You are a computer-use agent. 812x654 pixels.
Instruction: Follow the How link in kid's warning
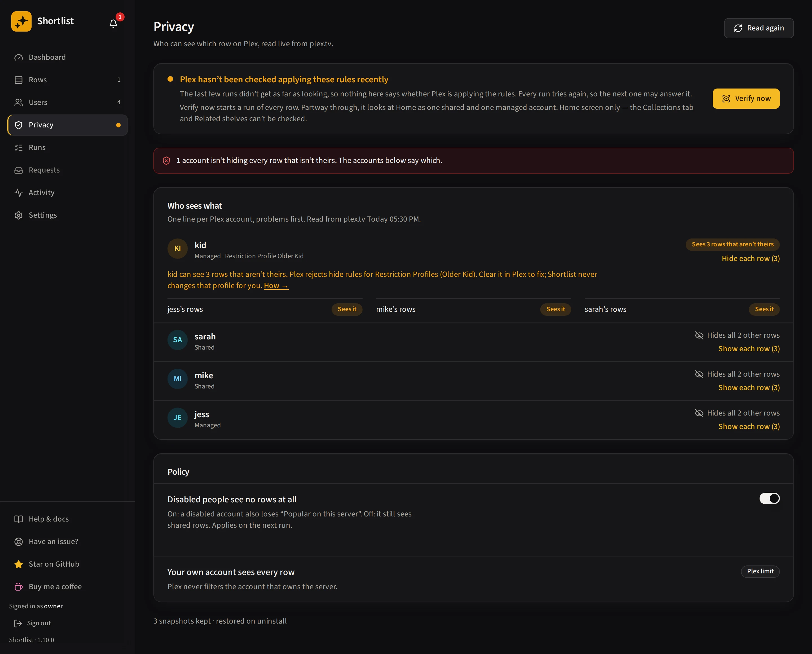[276, 286]
